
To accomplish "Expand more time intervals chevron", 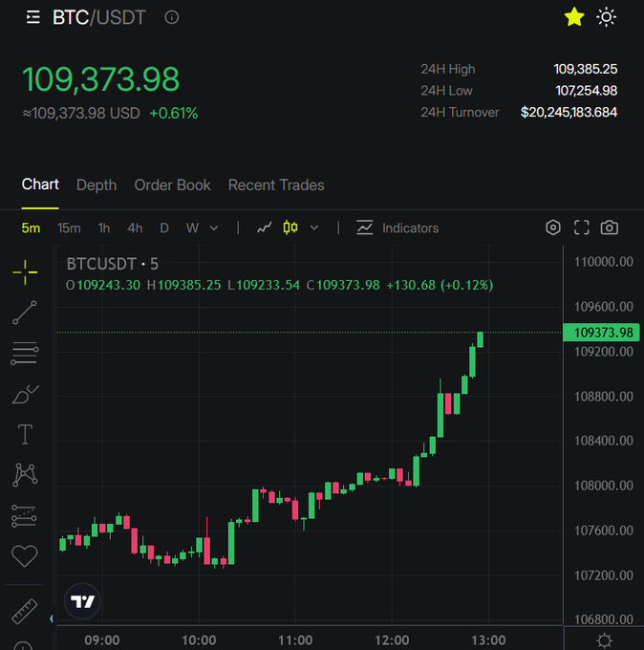I will (x=214, y=228).
